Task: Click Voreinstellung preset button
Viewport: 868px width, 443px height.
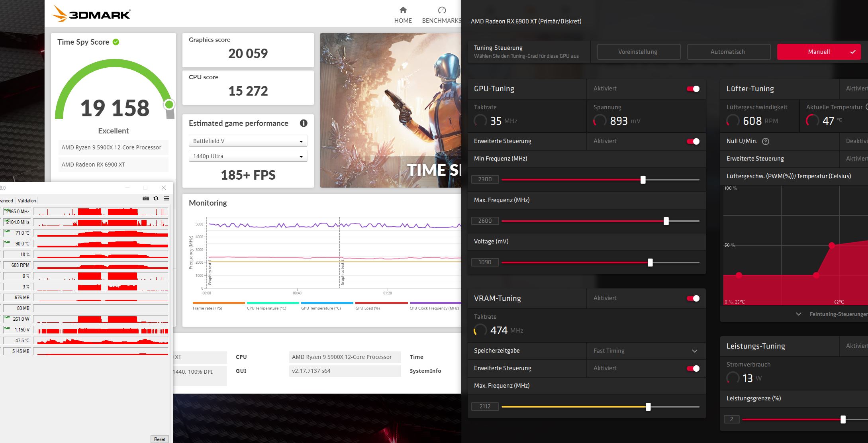Action: pyautogui.click(x=638, y=51)
